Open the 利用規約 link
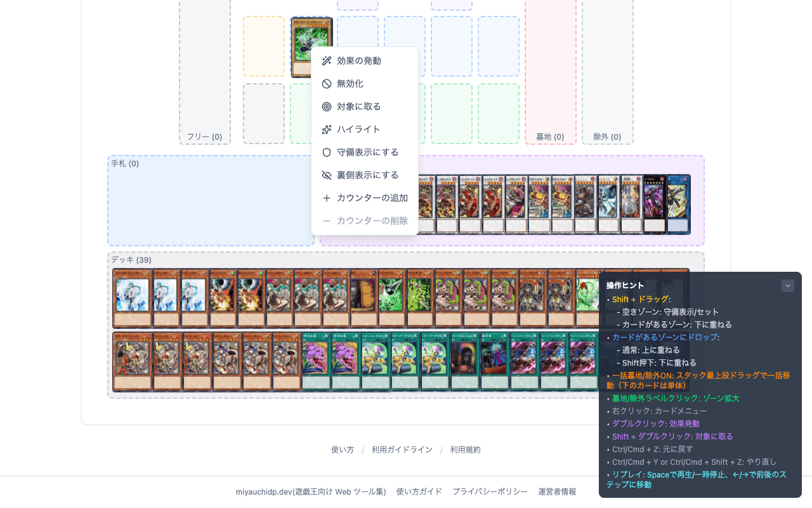 pos(466,450)
